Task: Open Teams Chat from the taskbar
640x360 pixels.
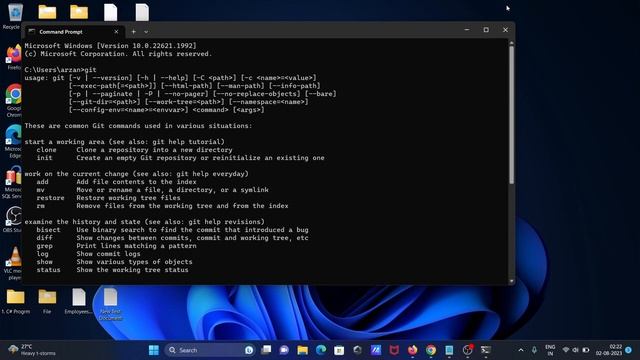Action: [284, 350]
